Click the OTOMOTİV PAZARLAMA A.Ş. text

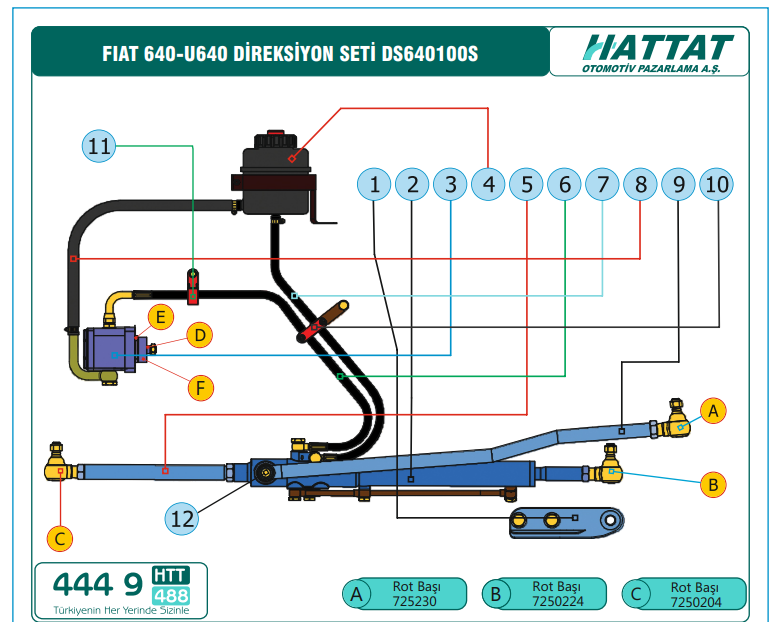tap(651, 68)
